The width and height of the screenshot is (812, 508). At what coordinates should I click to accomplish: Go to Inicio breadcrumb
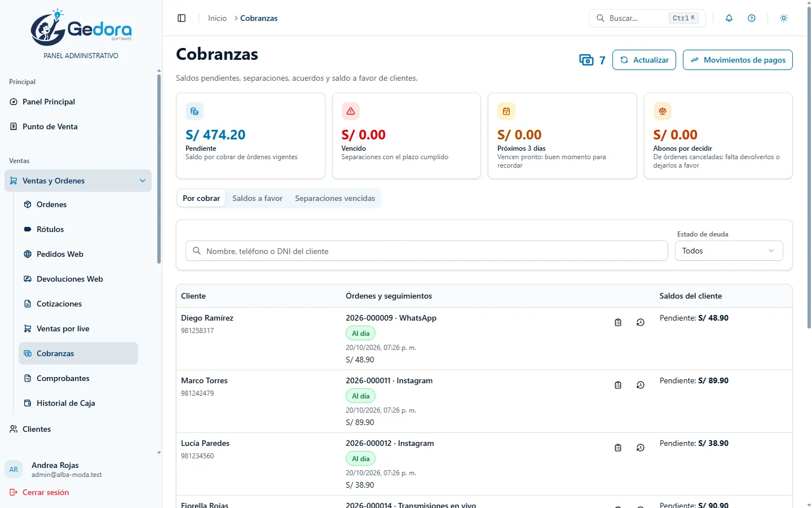pyautogui.click(x=217, y=18)
